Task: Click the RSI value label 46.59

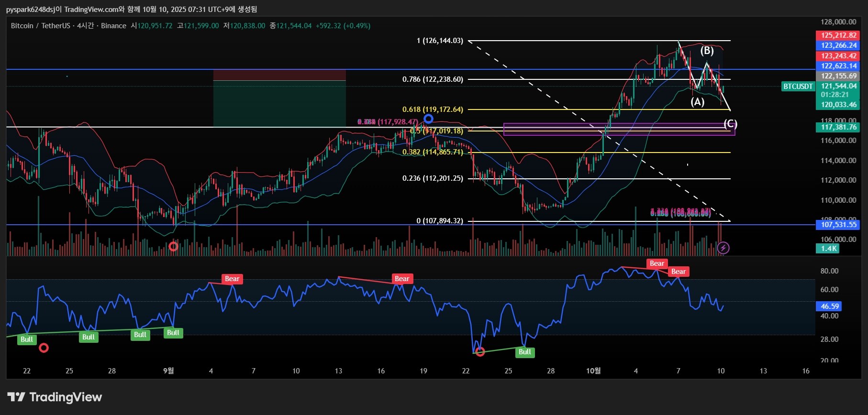Action: pos(829,306)
